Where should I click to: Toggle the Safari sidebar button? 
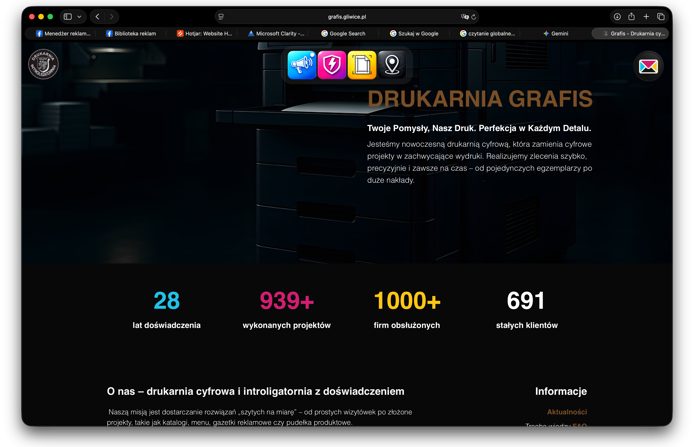(68, 17)
